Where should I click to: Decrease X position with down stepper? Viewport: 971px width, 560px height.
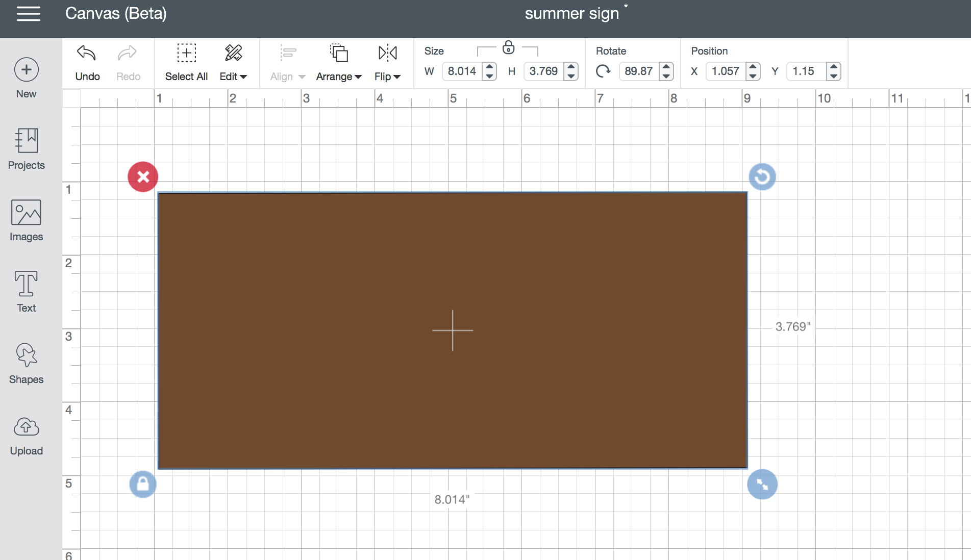click(x=753, y=76)
